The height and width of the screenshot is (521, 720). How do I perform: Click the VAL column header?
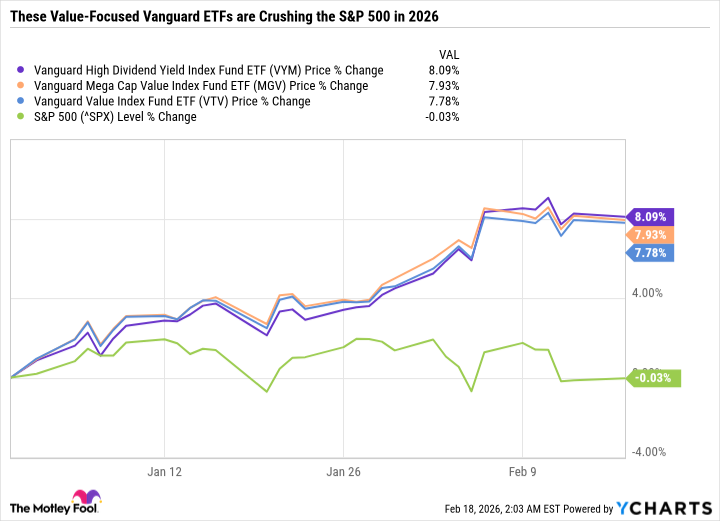coord(449,55)
